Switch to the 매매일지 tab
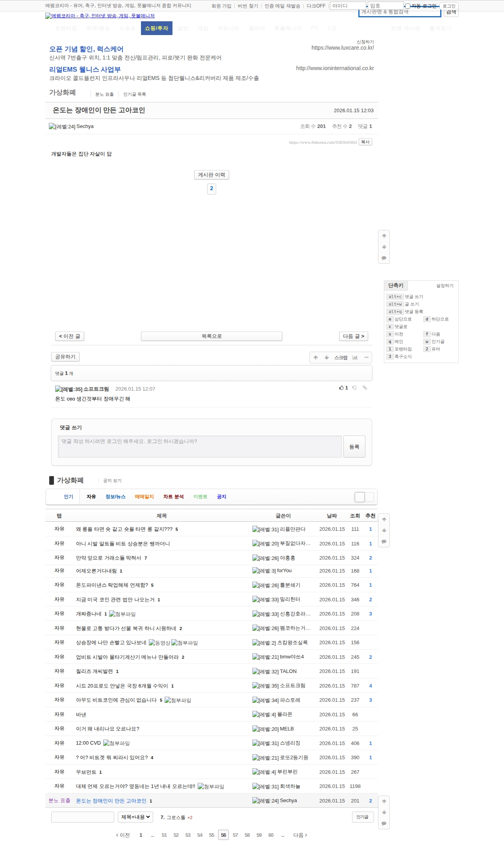504x849 pixels. coord(144,497)
